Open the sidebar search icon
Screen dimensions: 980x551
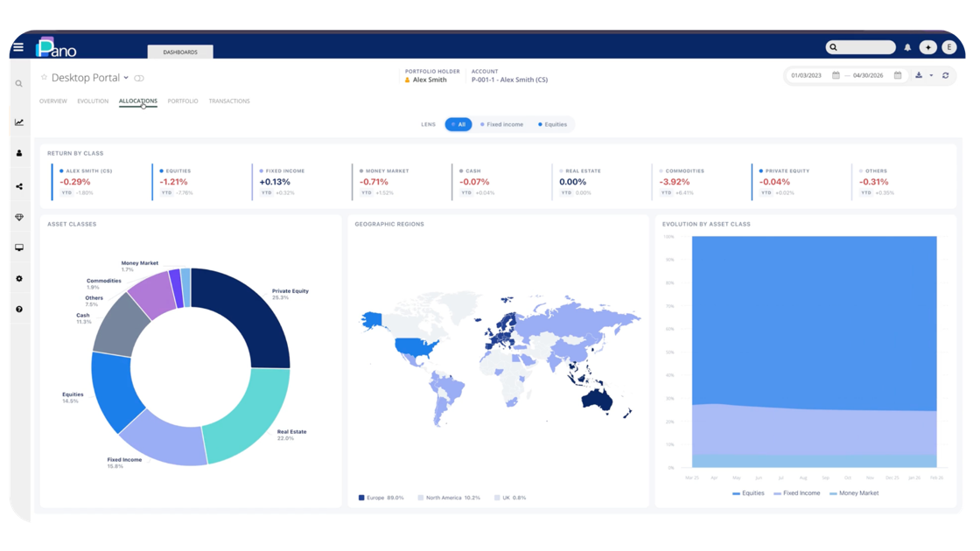click(x=19, y=84)
